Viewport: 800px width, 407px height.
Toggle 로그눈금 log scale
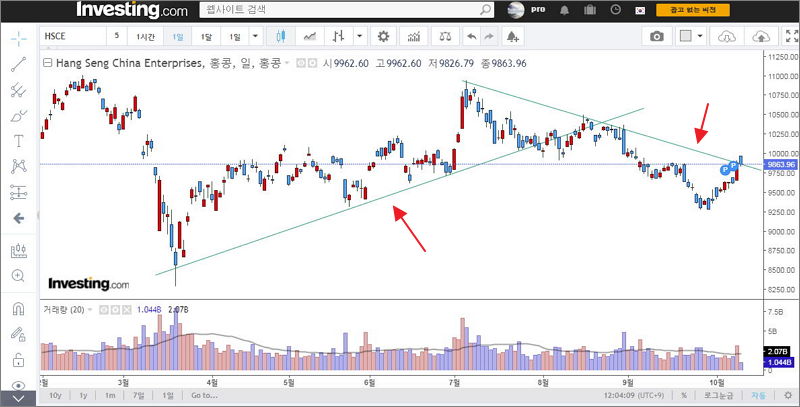718,395
